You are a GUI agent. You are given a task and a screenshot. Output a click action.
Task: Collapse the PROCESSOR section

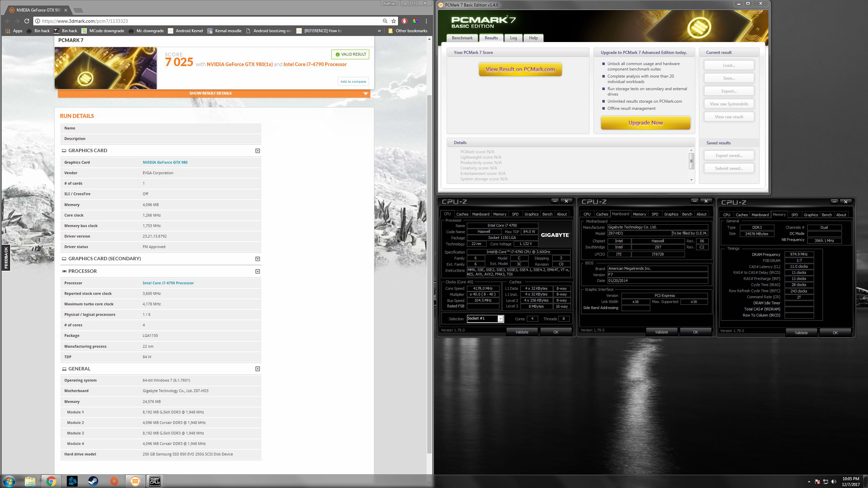pos(258,271)
